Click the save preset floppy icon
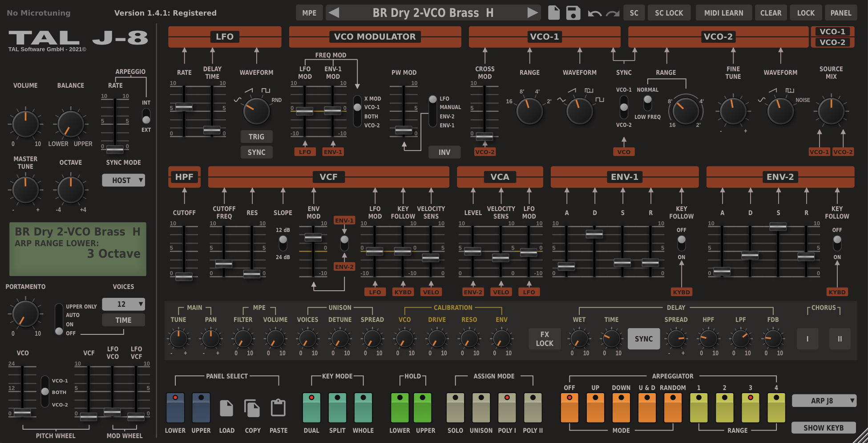Image resolution: width=868 pixels, height=443 pixels. (573, 13)
